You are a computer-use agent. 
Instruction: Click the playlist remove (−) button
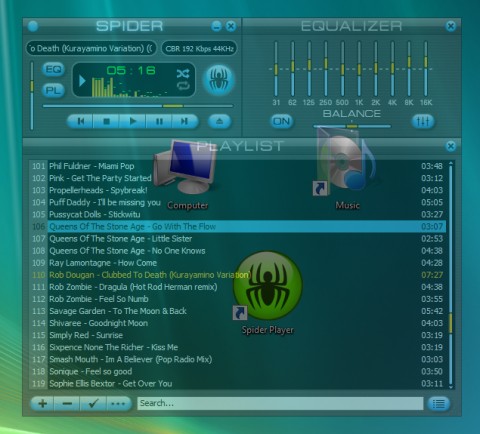click(67, 404)
